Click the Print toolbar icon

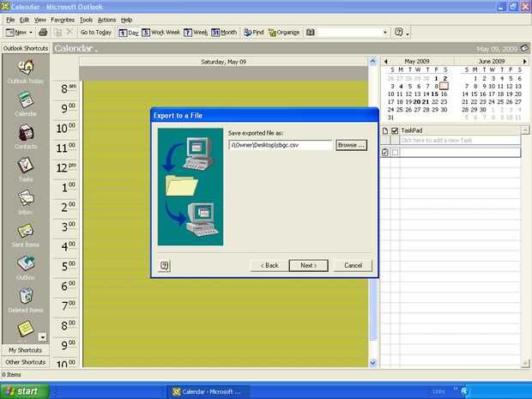coord(43,33)
